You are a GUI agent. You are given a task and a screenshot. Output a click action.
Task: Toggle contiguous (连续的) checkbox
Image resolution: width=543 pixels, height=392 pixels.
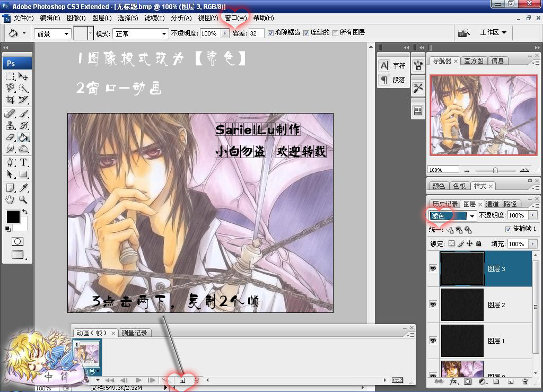coord(306,33)
